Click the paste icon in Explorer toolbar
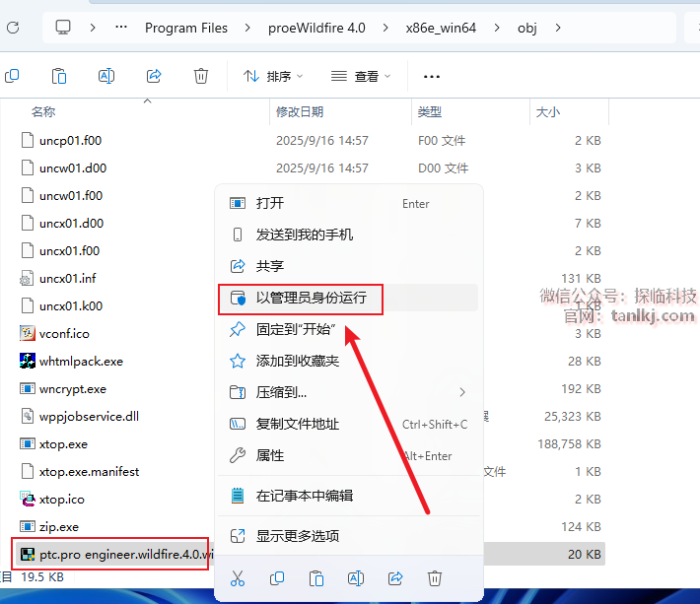The width and height of the screenshot is (700, 604). coord(59,76)
